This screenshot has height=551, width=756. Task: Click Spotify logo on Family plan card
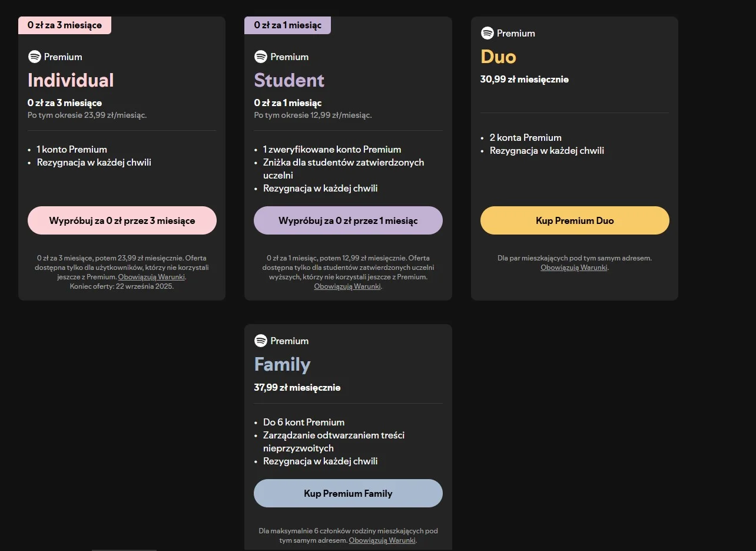(260, 341)
